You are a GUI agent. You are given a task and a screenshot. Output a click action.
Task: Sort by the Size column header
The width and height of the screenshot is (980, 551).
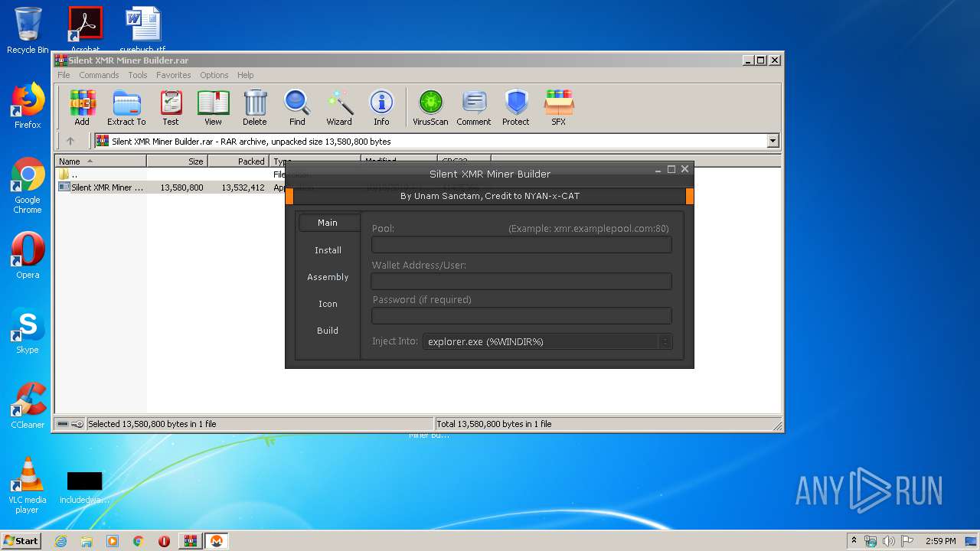[177, 161]
